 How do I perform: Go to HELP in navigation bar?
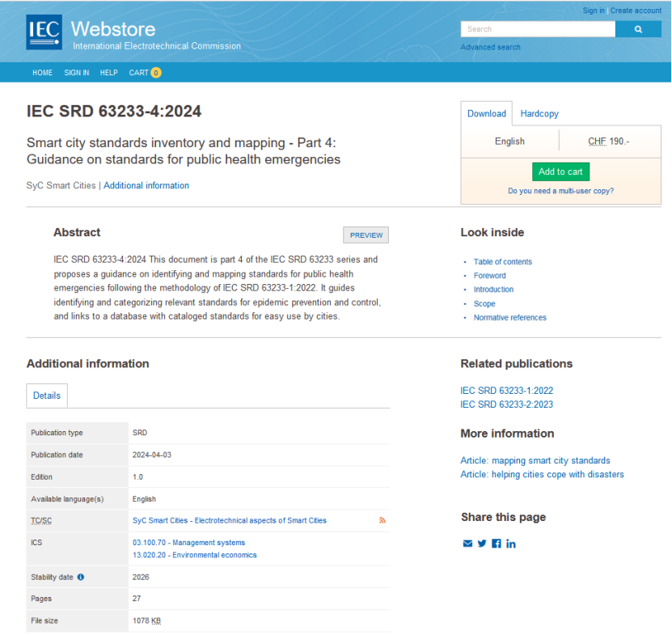pos(108,73)
